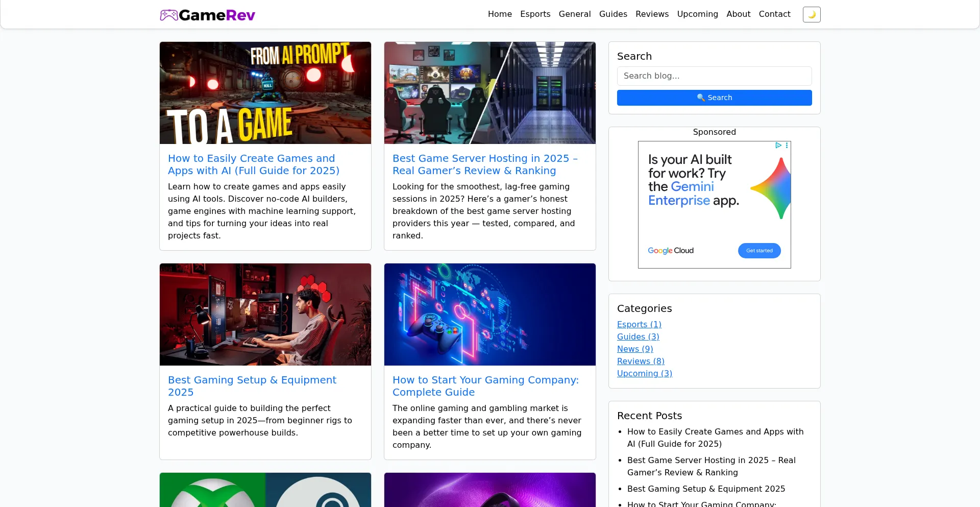Open 'How to Easily Create Games' article title
The width and height of the screenshot is (980, 507).
click(254, 164)
